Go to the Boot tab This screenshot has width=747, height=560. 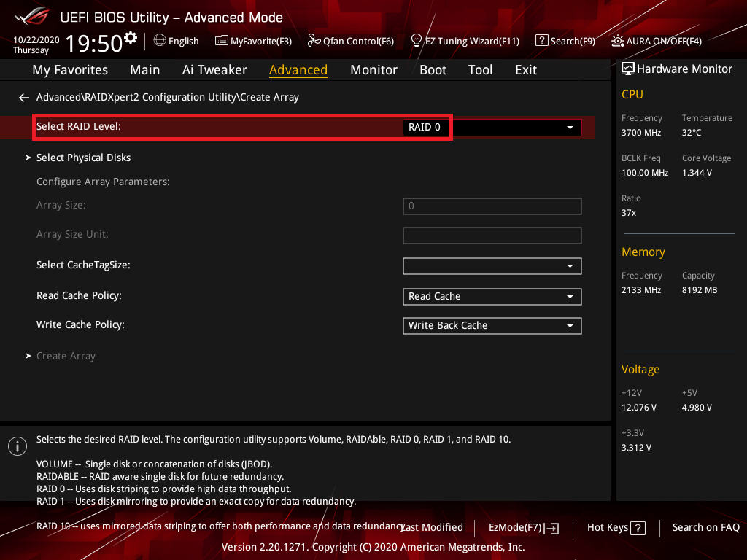point(433,70)
